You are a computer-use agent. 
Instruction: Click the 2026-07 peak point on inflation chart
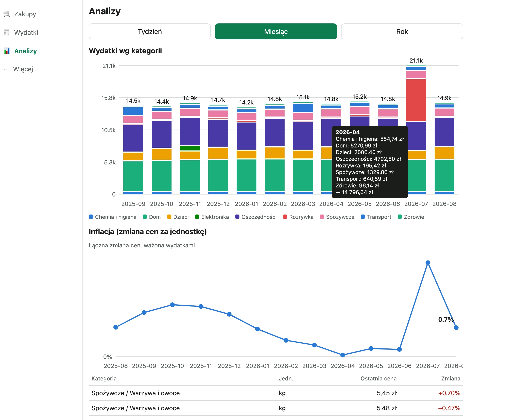pos(428,263)
